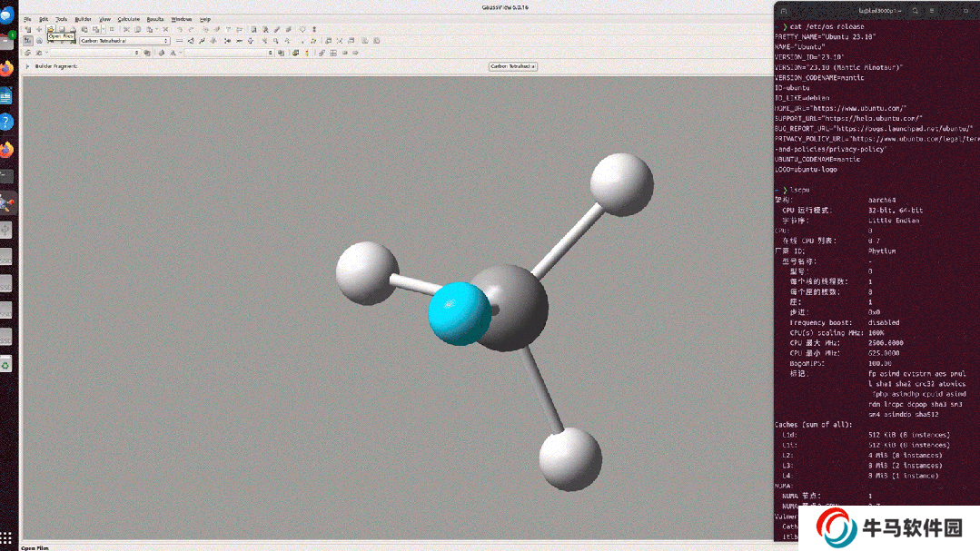The height and width of the screenshot is (551, 980).
Task: Open Firefox from the Ubuntu dock
Action: 7,69
